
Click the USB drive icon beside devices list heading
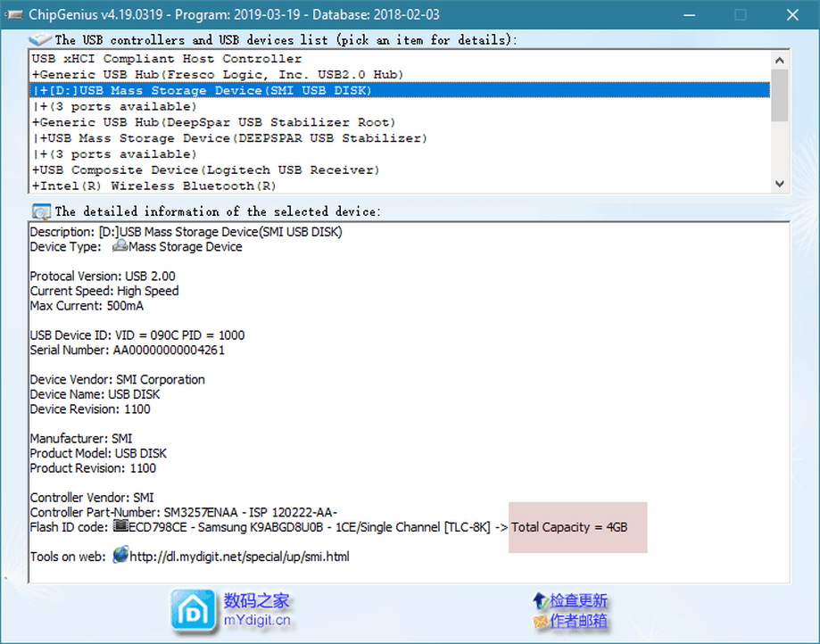point(40,39)
